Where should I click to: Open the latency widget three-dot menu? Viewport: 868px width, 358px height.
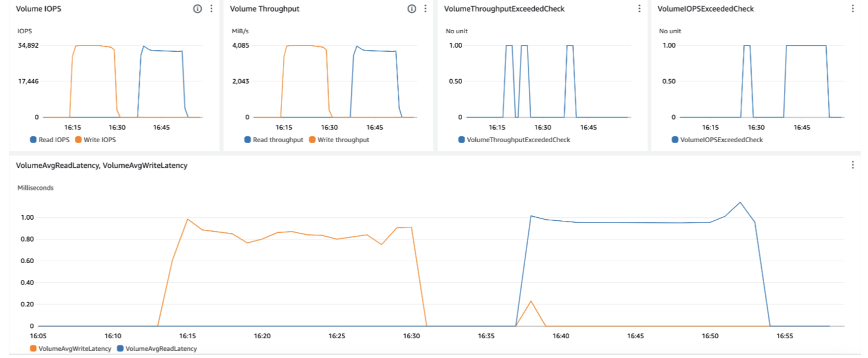coord(852,165)
